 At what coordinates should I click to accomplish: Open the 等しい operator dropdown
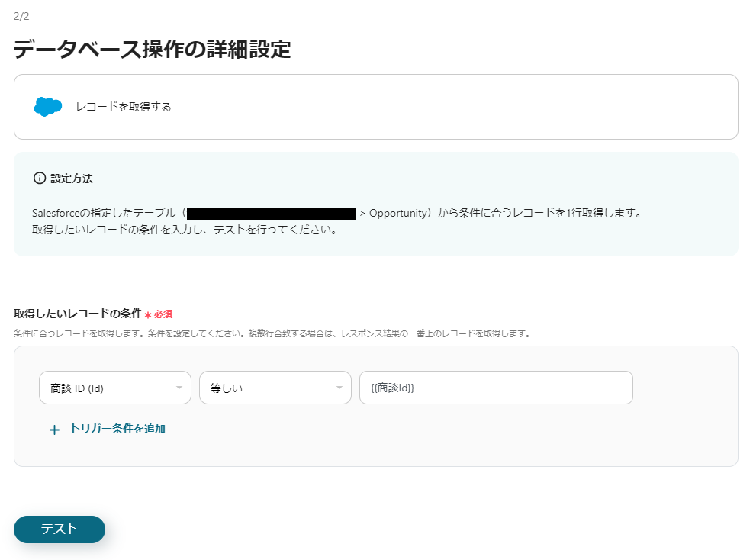[x=275, y=388]
